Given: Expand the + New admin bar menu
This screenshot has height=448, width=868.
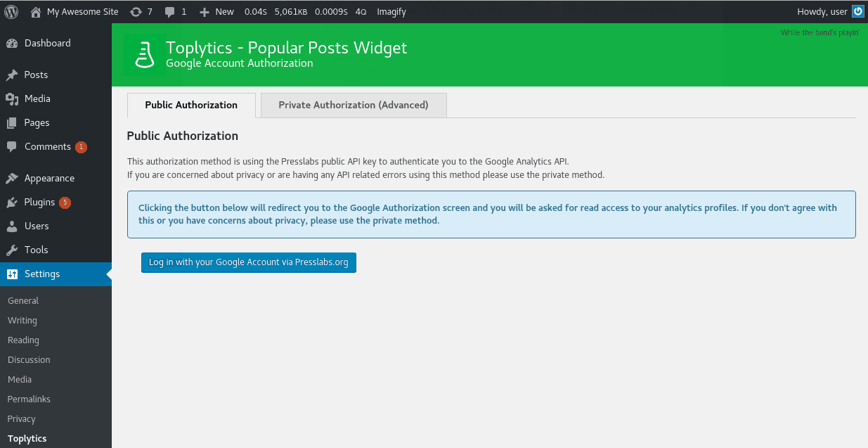Looking at the screenshot, I should [x=216, y=12].
